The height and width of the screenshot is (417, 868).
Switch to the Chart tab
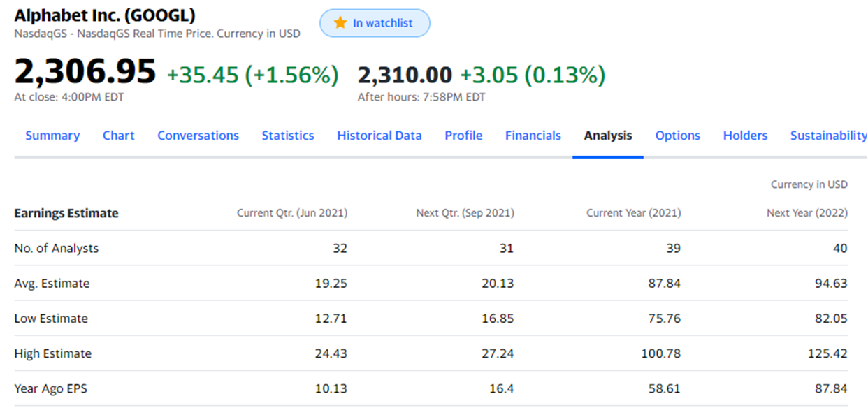click(118, 136)
